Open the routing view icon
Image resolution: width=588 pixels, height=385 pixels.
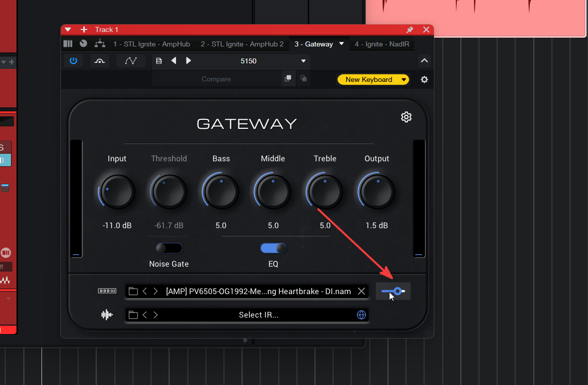click(100, 43)
